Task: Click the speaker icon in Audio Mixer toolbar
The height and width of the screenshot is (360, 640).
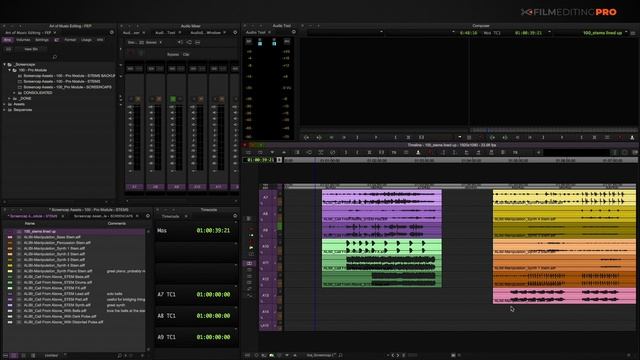Action: click(x=180, y=42)
